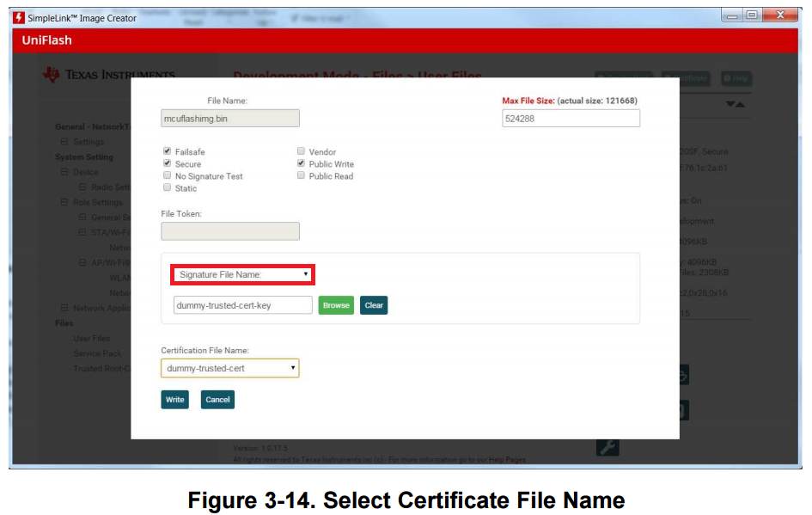Select User Files in the sidebar
Viewport: 812px width, 515px height.
[92, 339]
